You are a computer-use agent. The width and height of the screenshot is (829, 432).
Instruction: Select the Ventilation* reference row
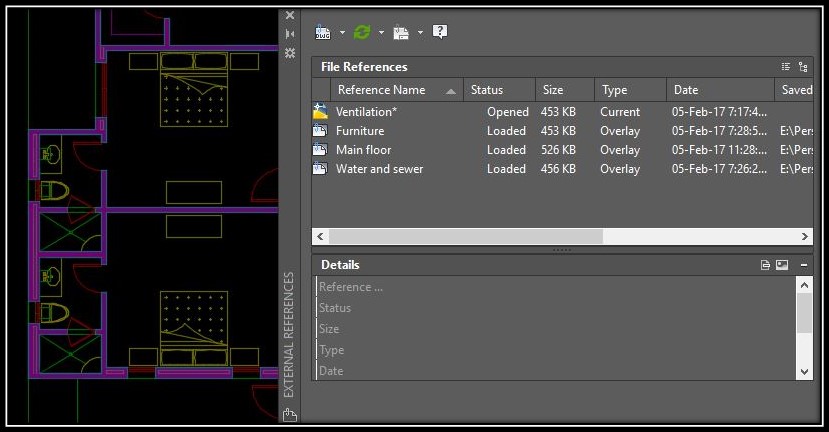click(x=563, y=112)
